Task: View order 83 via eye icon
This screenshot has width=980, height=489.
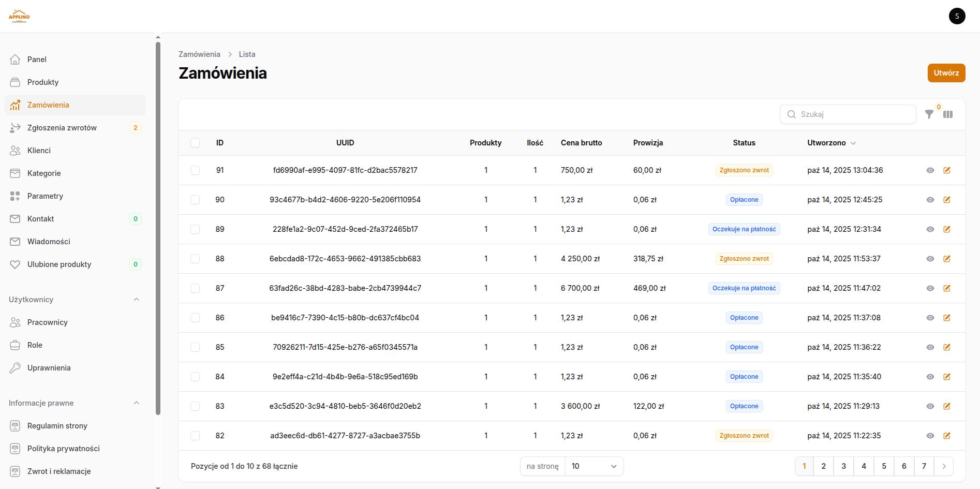Action: click(x=930, y=406)
